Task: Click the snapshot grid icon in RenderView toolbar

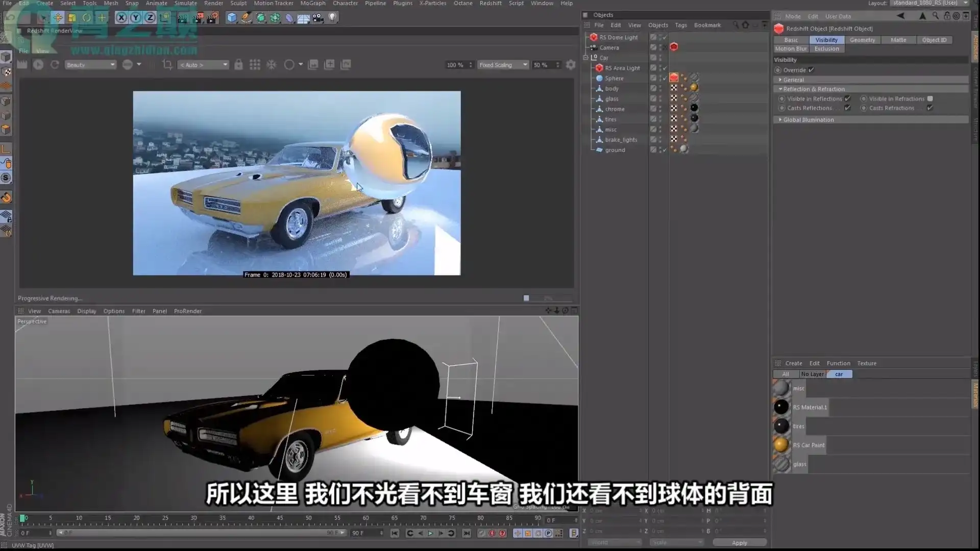Action: click(x=255, y=65)
